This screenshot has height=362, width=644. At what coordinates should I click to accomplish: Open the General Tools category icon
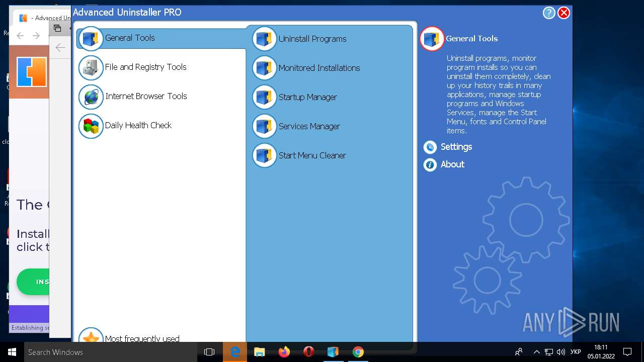click(91, 38)
